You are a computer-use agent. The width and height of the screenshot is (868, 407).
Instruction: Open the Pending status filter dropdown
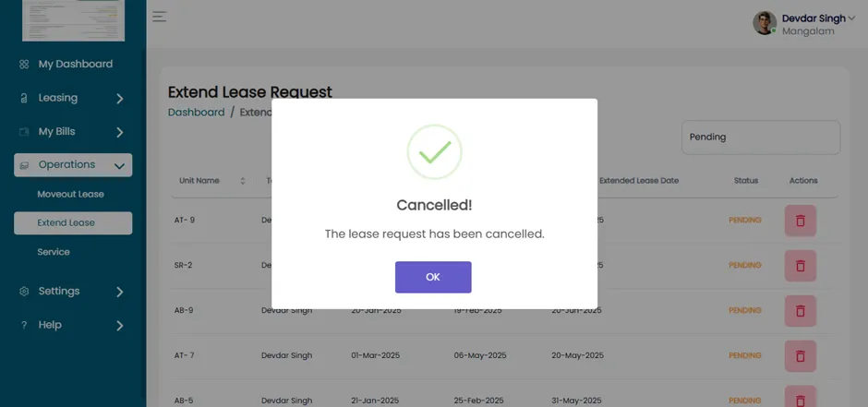pyautogui.click(x=761, y=138)
